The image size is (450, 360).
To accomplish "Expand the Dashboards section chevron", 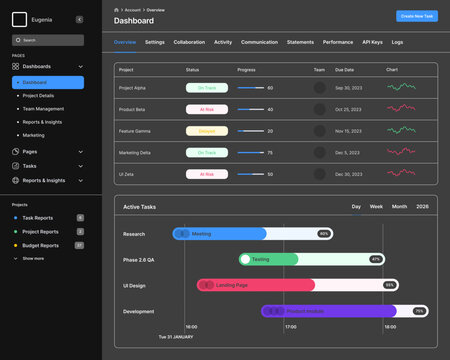I will pos(81,67).
